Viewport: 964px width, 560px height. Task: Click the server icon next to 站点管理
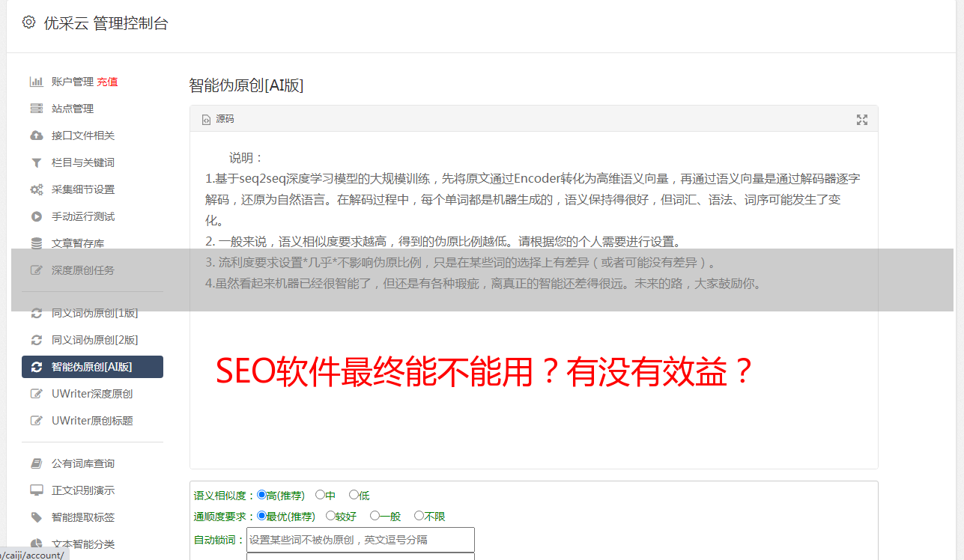coord(36,109)
